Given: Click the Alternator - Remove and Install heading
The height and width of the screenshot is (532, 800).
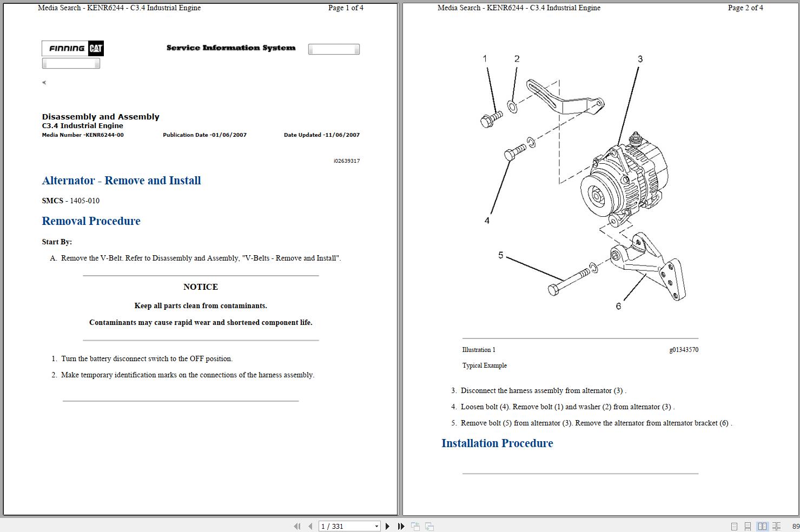Looking at the screenshot, I should [x=121, y=181].
